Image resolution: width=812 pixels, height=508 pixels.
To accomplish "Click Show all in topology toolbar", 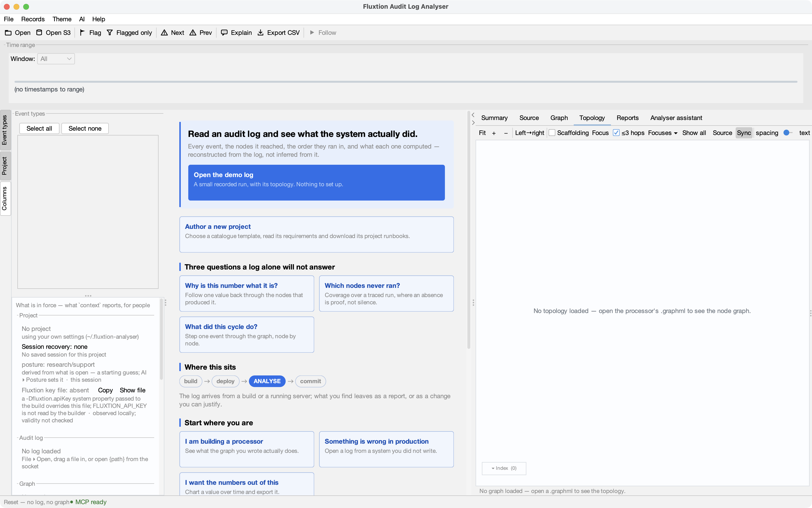I will [x=694, y=133].
